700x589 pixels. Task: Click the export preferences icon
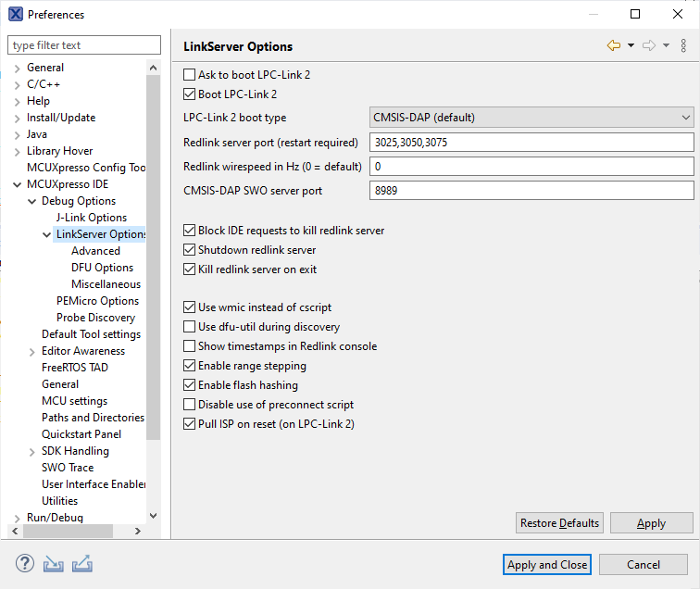[x=82, y=563]
